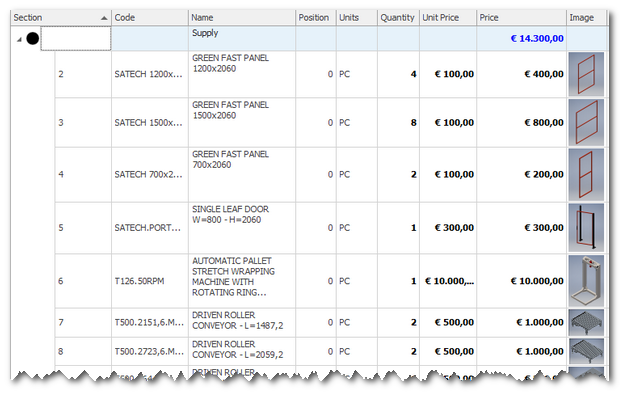Open the stretch wrapping machine thumbnail
The height and width of the screenshot is (398, 620).
click(586, 281)
